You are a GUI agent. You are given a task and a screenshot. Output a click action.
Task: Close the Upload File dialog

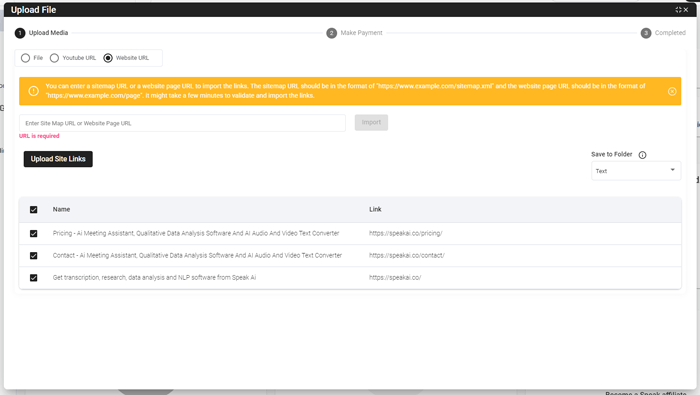[x=686, y=10]
